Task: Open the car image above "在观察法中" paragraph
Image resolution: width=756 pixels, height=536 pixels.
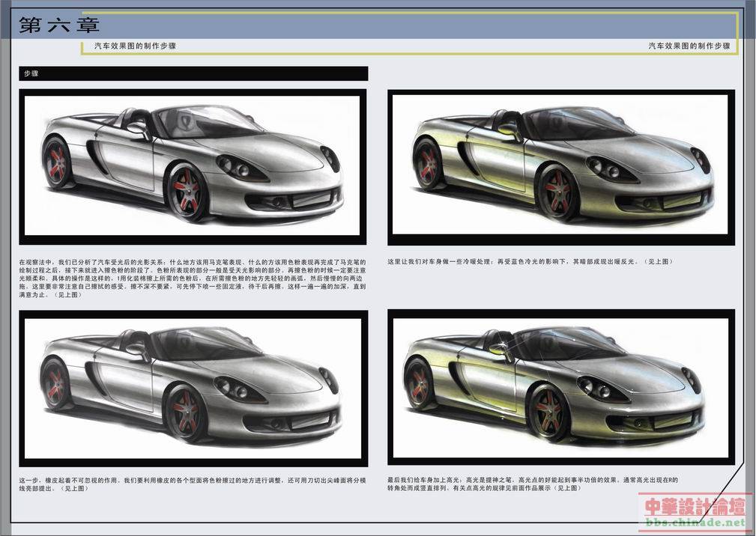Action: [193, 167]
